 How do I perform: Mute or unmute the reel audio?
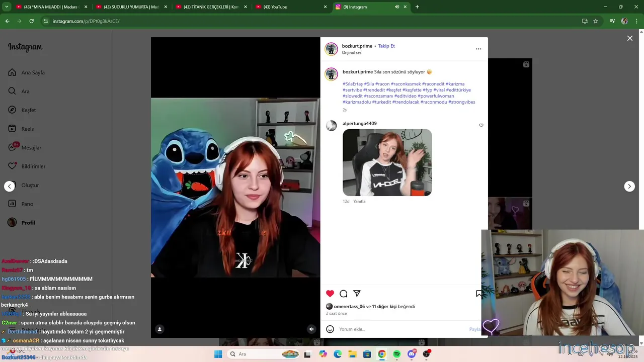click(x=311, y=329)
